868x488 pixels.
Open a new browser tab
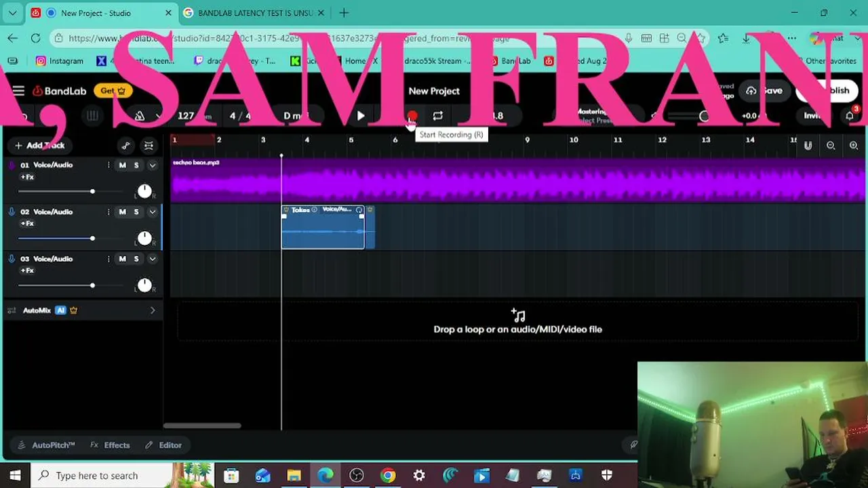coord(344,13)
